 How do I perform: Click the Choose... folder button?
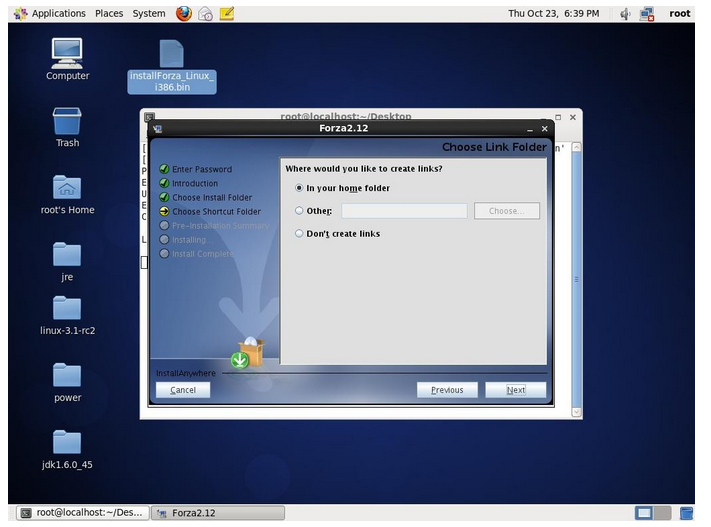point(507,211)
